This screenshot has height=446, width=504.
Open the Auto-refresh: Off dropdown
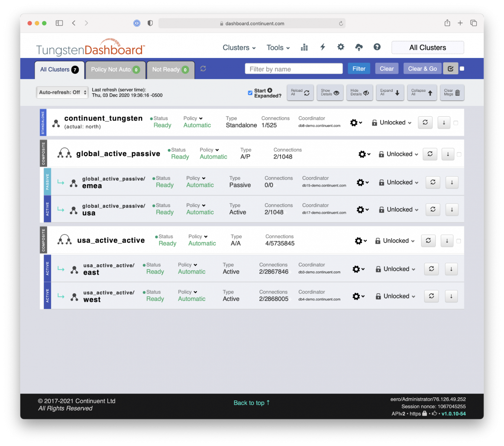[62, 92]
